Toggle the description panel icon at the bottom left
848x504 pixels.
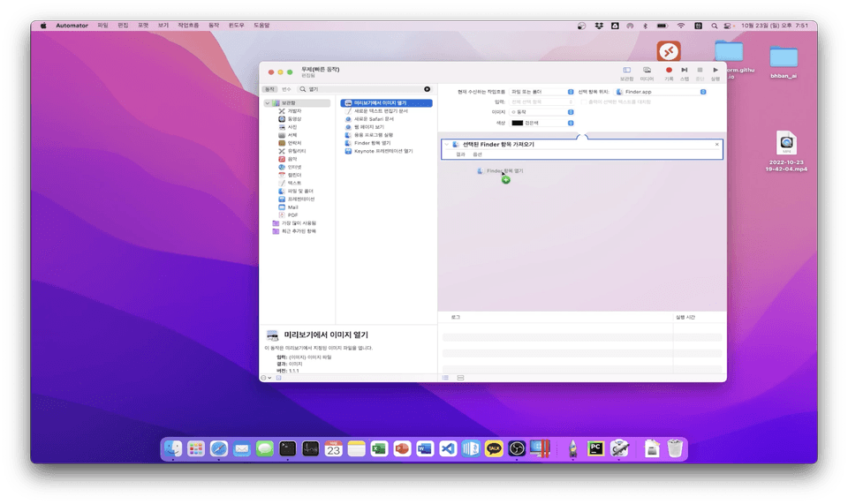point(278,378)
